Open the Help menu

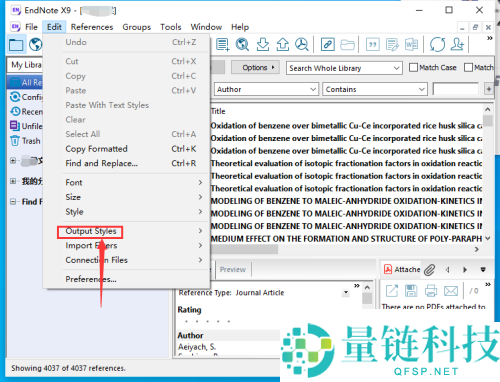pos(240,27)
